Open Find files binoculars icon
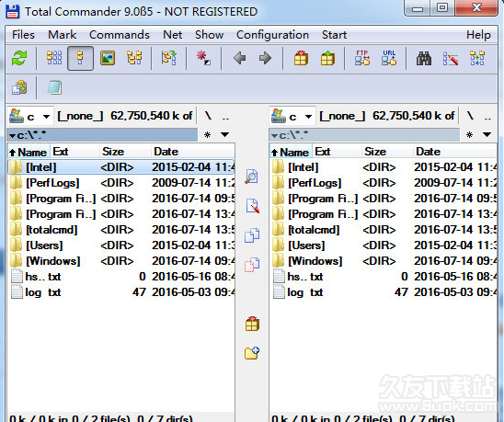Image resolution: width=504 pixels, height=422 pixels. point(424,58)
